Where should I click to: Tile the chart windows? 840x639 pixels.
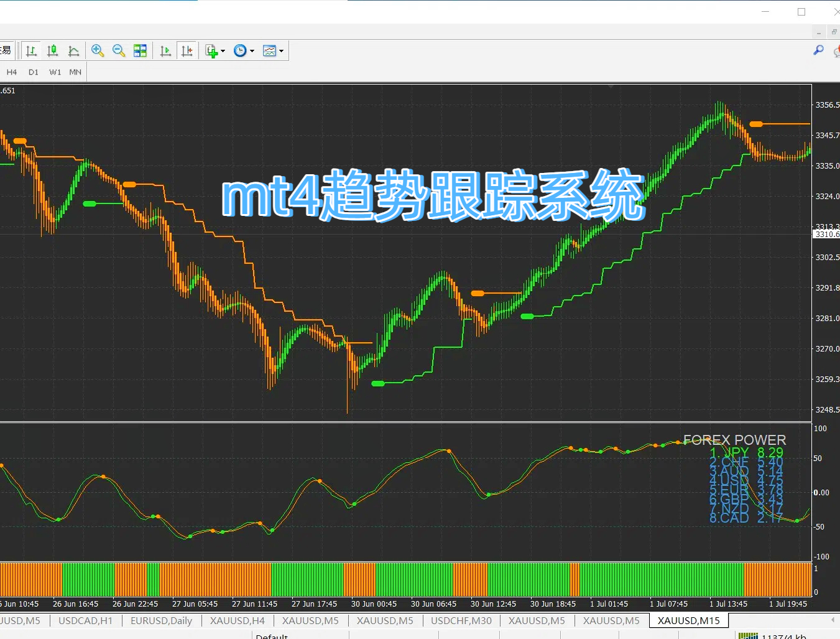coord(141,51)
